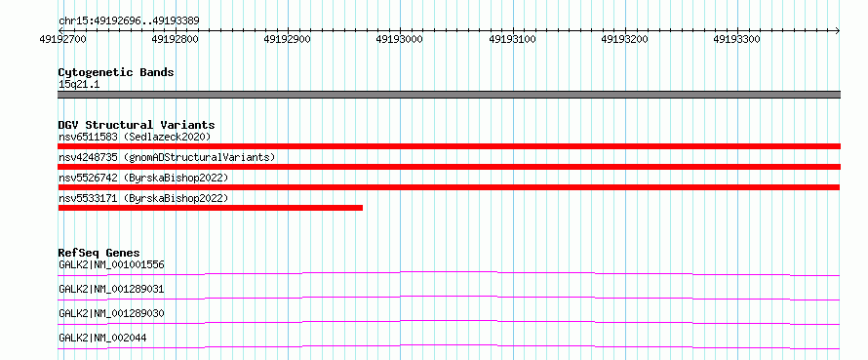Click ruler tick label 49192700
The image size is (868, 360).
pyautogui.click(x=63, y=39)
